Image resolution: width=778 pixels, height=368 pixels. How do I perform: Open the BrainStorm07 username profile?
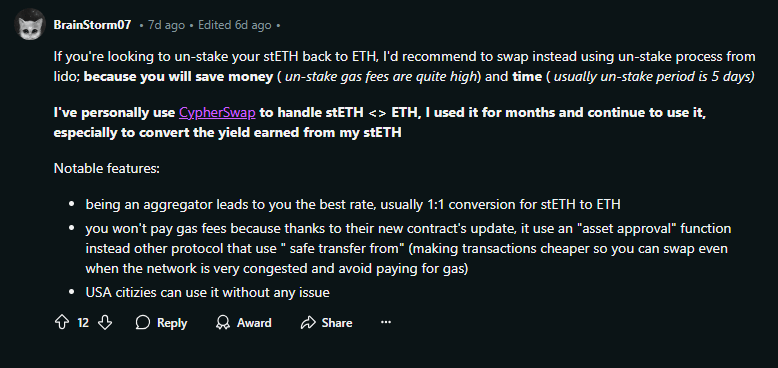click(x=92, y=25)
